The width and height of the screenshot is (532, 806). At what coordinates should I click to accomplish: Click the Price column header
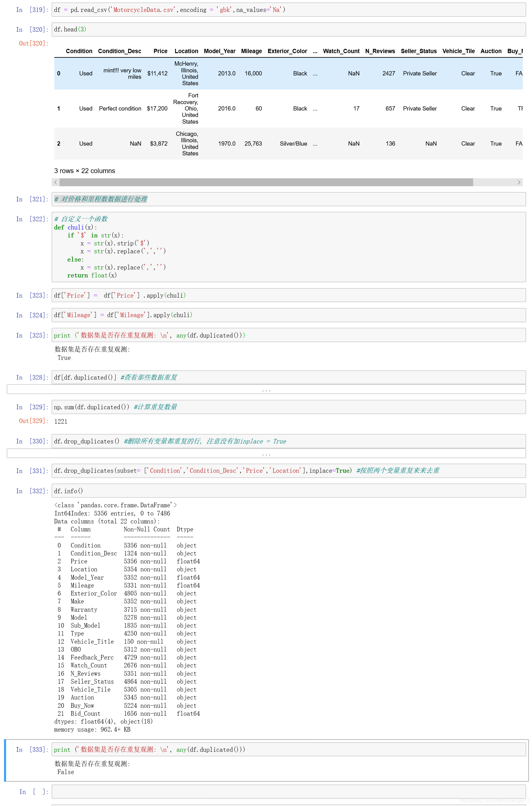coord(161,51)
